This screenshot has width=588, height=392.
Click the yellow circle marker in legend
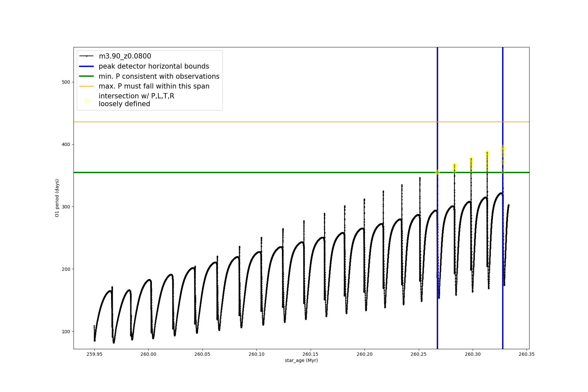pyautogui.click(x=87, y=101)
